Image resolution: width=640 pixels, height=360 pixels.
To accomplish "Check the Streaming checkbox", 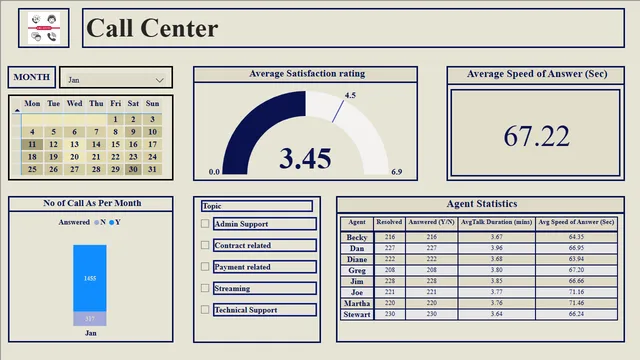I will coord(205,288).
